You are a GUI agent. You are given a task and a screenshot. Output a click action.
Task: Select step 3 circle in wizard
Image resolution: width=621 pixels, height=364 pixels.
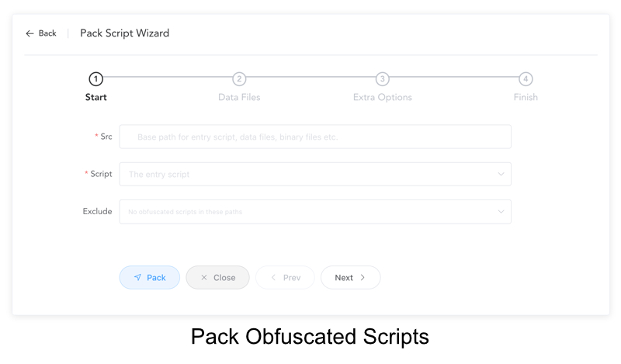pos(382,79)
